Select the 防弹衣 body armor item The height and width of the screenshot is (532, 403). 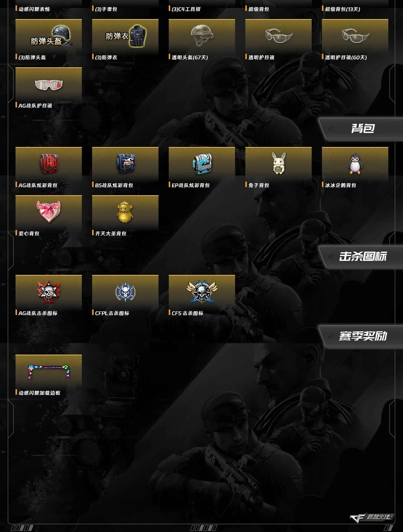[x=125, y=36]
